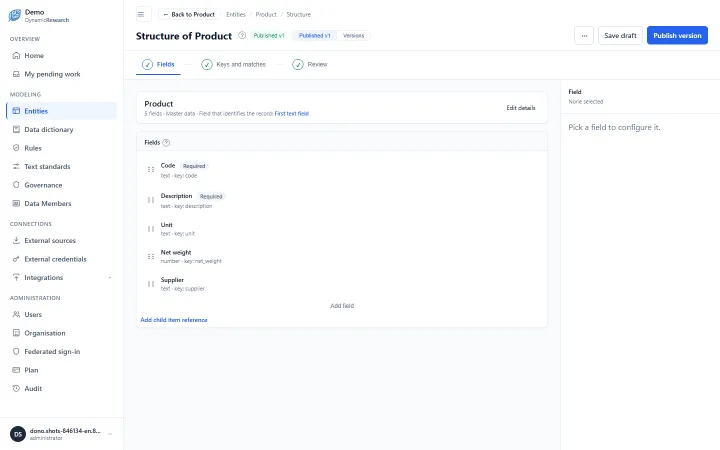Click the Required badge on Code field
720x450 pixels.
(194, 166)
